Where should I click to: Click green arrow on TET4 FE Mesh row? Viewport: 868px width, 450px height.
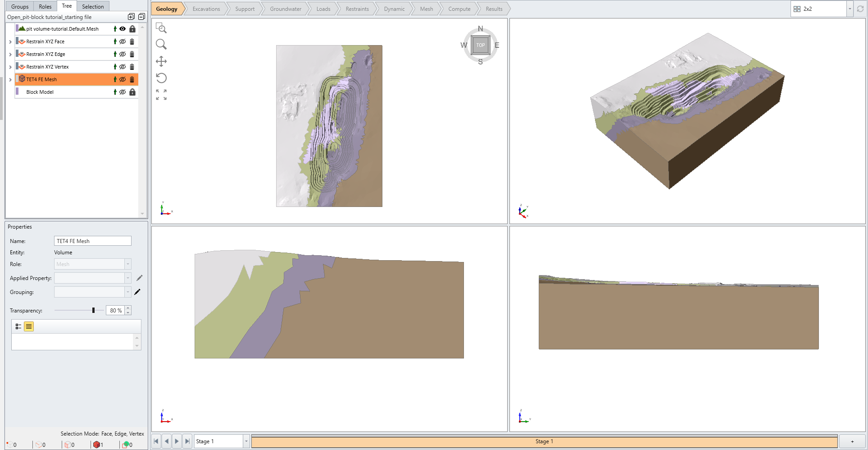point(115,79)
